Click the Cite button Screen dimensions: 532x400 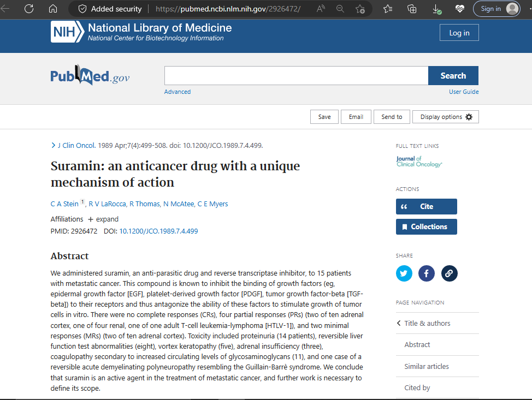point(427,206)
